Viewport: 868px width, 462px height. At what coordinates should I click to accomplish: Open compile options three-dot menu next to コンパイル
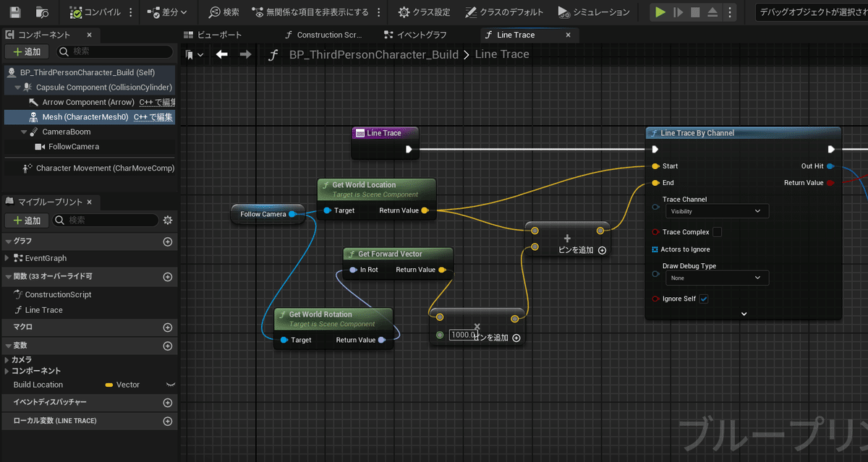click(130, 12)
